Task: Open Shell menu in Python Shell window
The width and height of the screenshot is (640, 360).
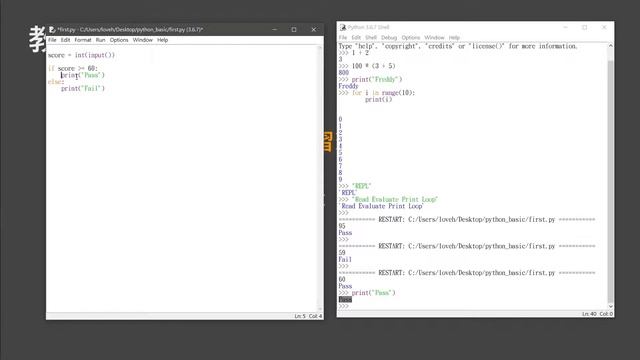Action: point(371,38)
